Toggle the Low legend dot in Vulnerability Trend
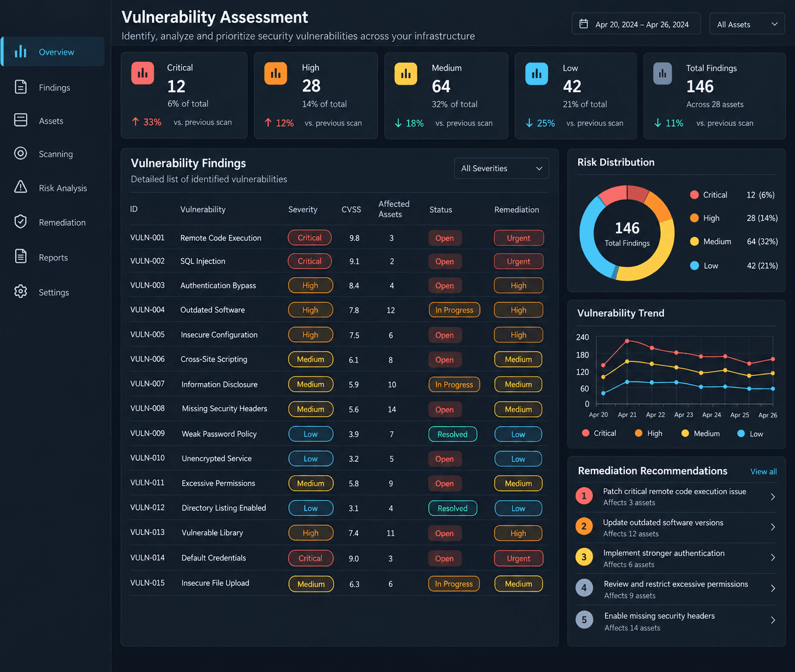Screen dimensions: 795x672 [x=741, y=433]
